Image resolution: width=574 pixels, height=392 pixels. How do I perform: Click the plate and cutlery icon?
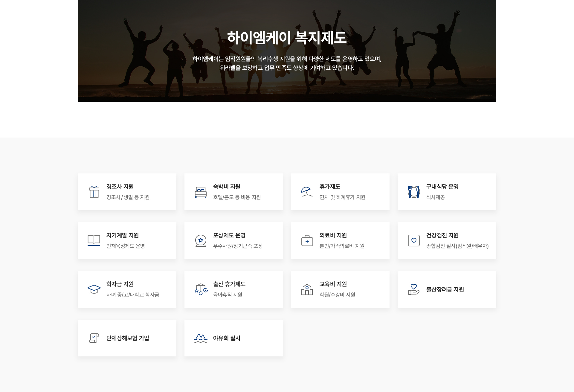coord(414,192)
